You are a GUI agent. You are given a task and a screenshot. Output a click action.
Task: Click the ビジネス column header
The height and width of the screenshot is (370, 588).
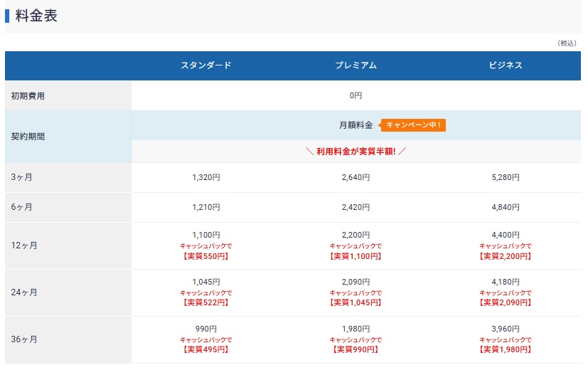(x=506, y=65)
